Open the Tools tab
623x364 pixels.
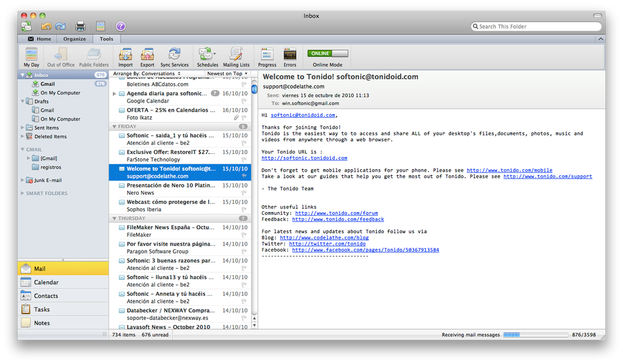[106, 38]
